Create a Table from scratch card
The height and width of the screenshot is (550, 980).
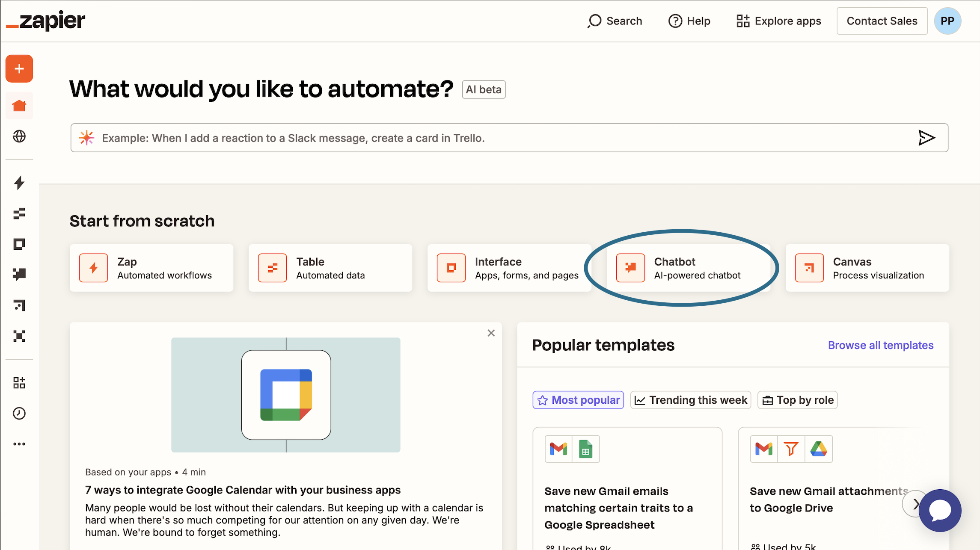click(x=330, y=268)
